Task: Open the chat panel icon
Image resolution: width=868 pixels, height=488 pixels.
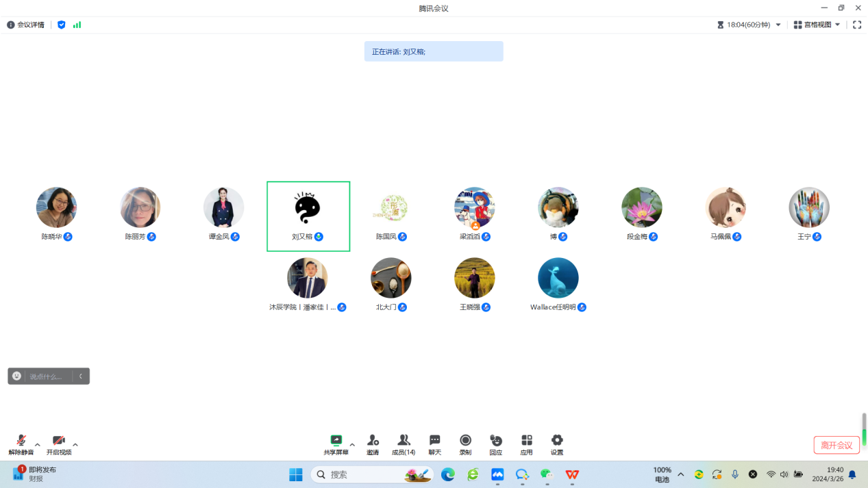Action: [434, 441]
